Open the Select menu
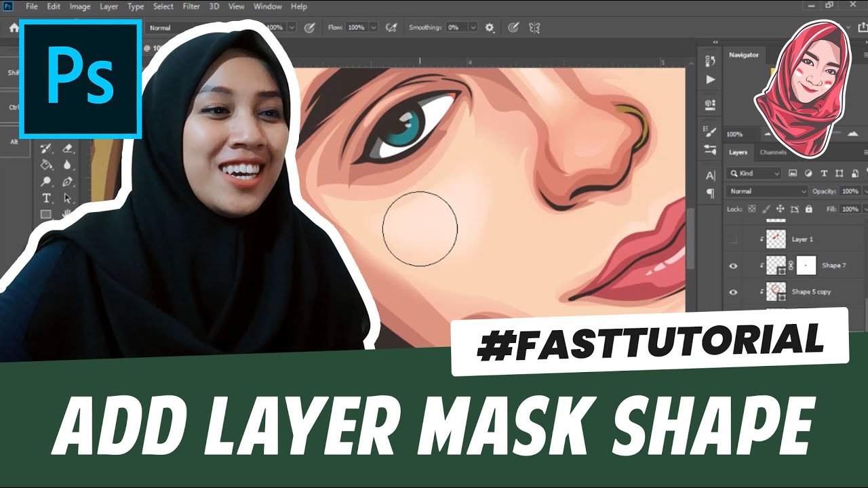 tap(163, 6)
